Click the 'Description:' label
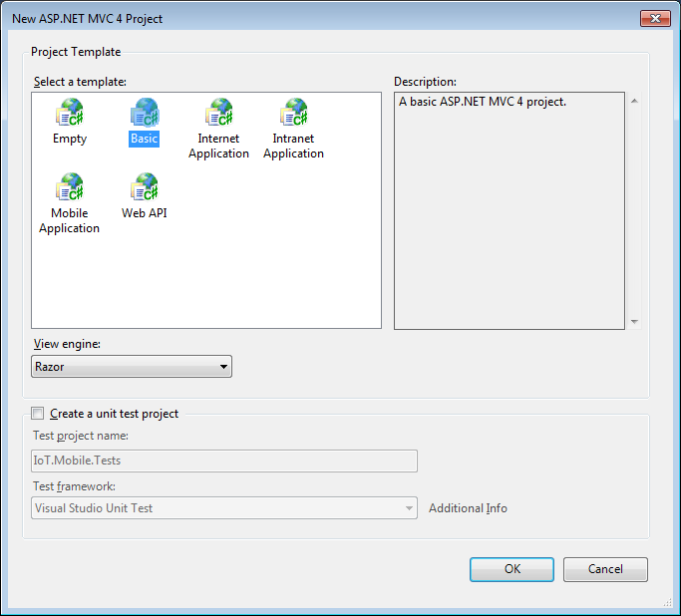This screenshot has width=681, height=616. pos(425,82)
